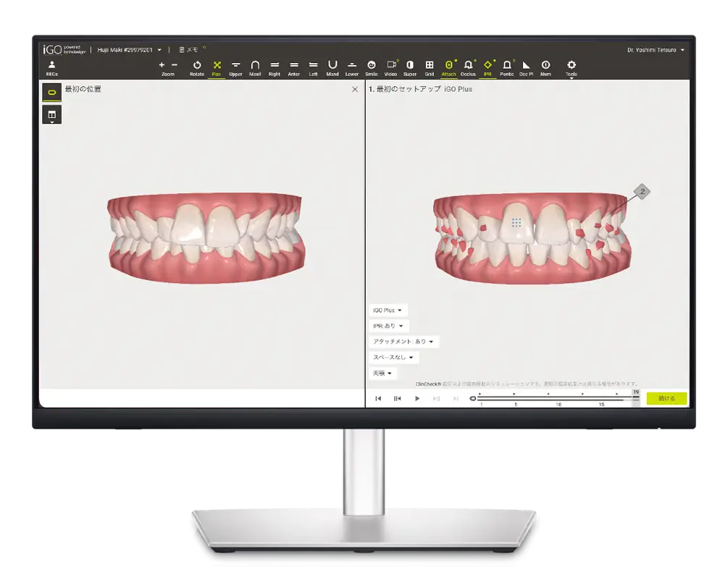The height and width of the screenshot is (582, 728).
Task: Zoom in with the plus icon
Action: [162, 65]
